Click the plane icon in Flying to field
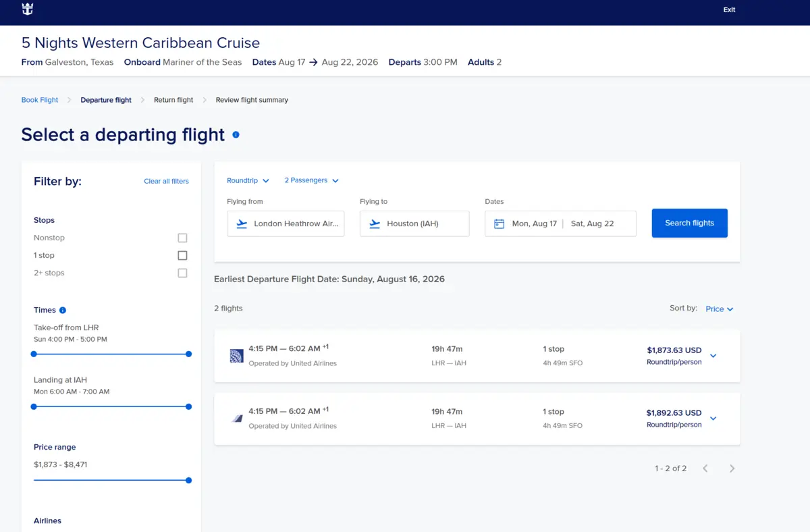The image size is (810, 532). (375, 223)
